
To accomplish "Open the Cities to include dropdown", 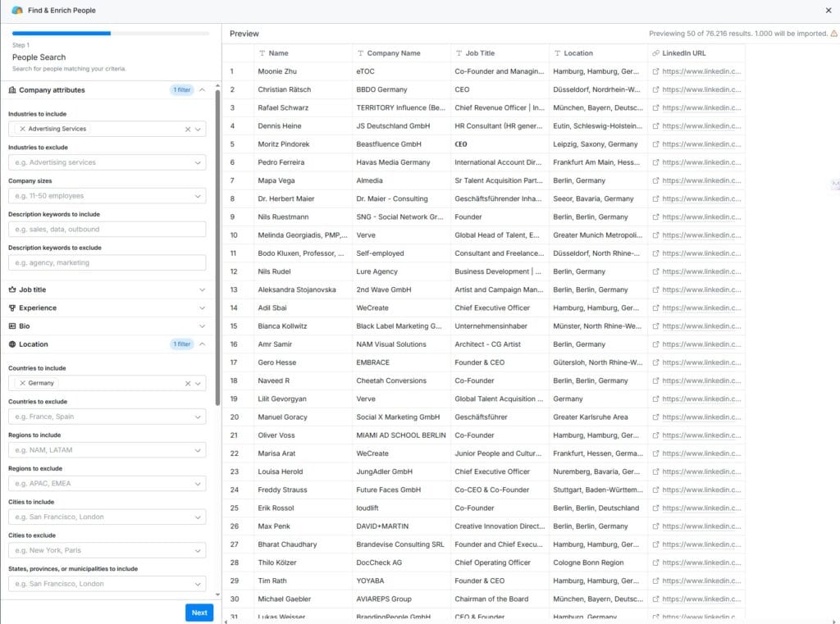I will (x=107, y=517).
